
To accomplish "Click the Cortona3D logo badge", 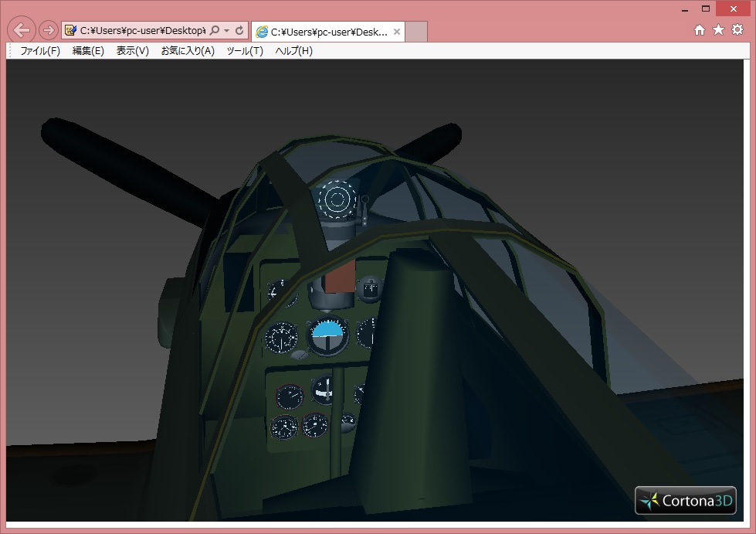I will tap(685, 501).
